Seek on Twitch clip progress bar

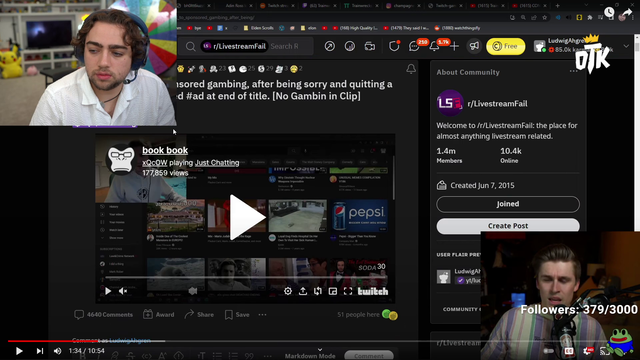coord(245,278)
